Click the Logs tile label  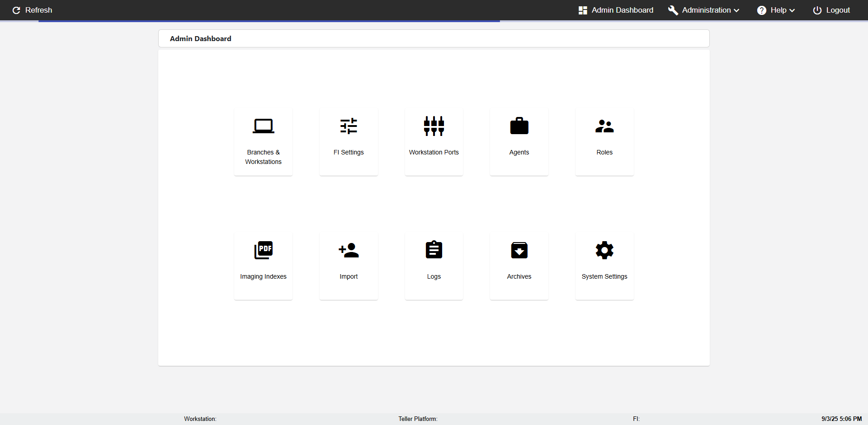click(434, 276)
